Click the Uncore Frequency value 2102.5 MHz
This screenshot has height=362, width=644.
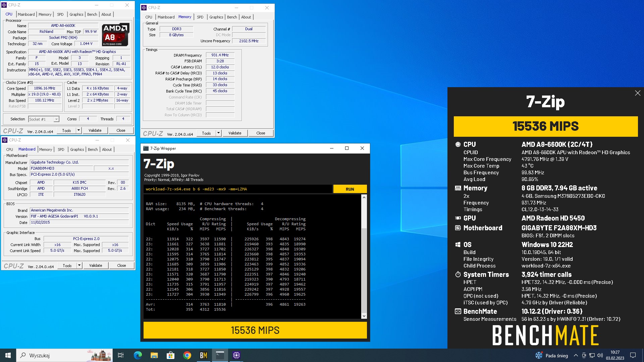tap(249, 41)
